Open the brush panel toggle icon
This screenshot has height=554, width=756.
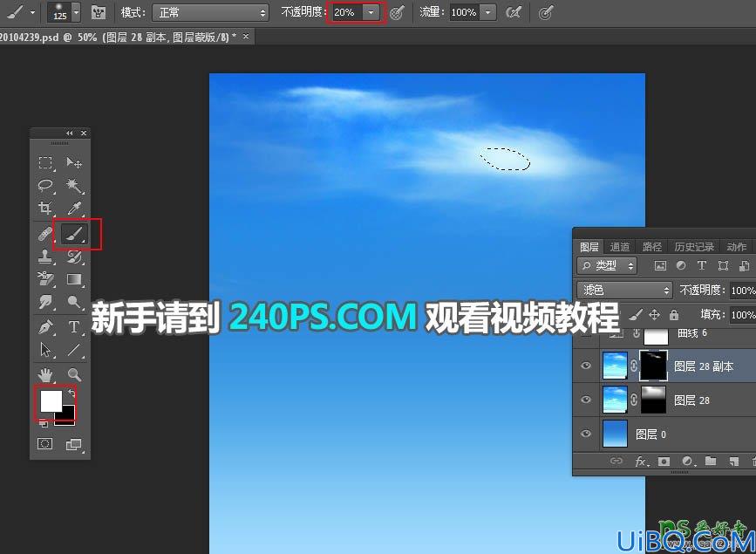[99, 12]
